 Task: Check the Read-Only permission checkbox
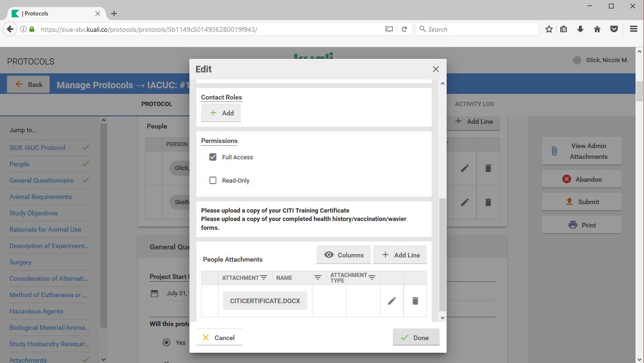(213, 180)
